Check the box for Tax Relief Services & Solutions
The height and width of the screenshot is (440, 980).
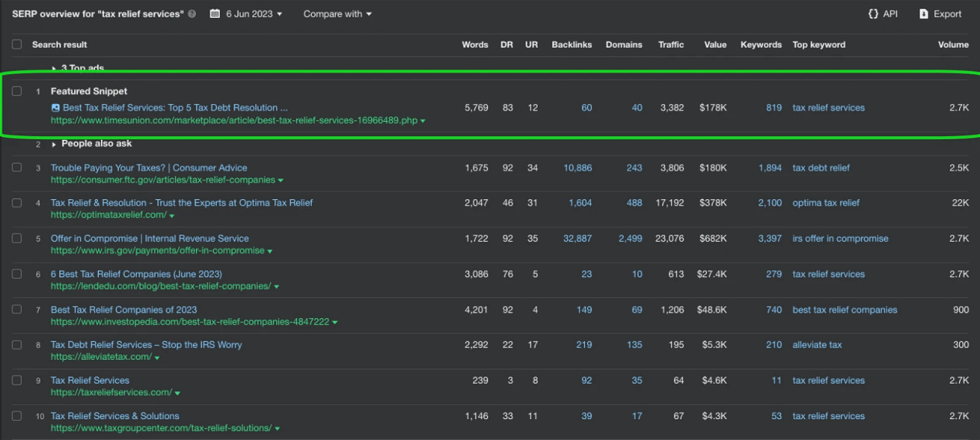click(17, 415)
